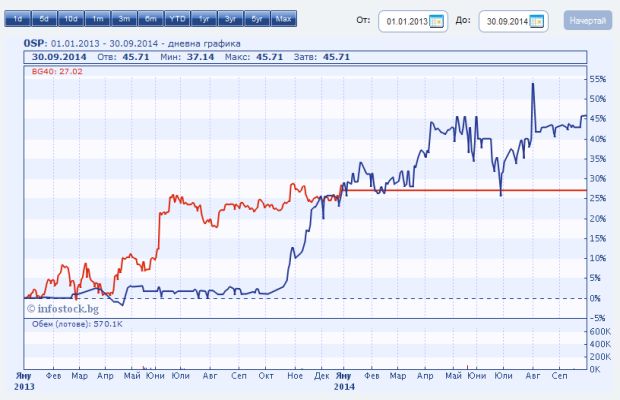Show the 3yr period chart
Image resolution: width=620 pixels, height=400 pixels.
point(230,19)
